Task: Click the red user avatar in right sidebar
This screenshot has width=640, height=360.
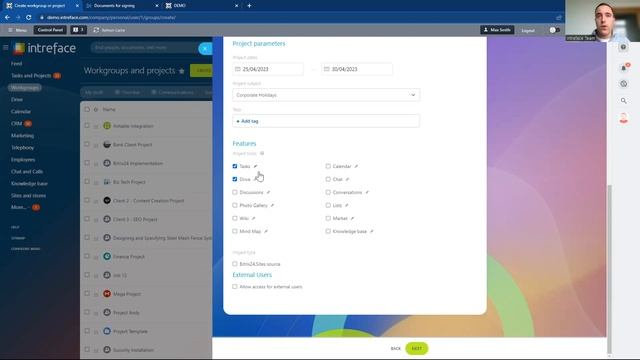Action: 624,118
